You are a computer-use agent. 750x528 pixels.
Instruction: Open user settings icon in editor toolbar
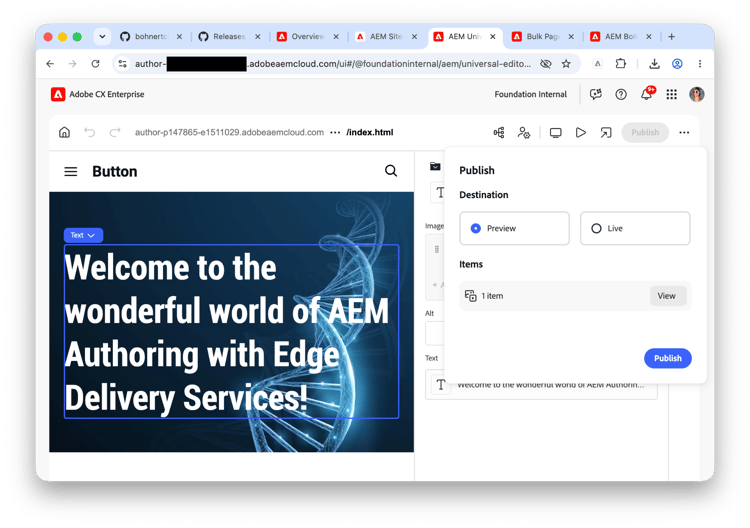524,132
